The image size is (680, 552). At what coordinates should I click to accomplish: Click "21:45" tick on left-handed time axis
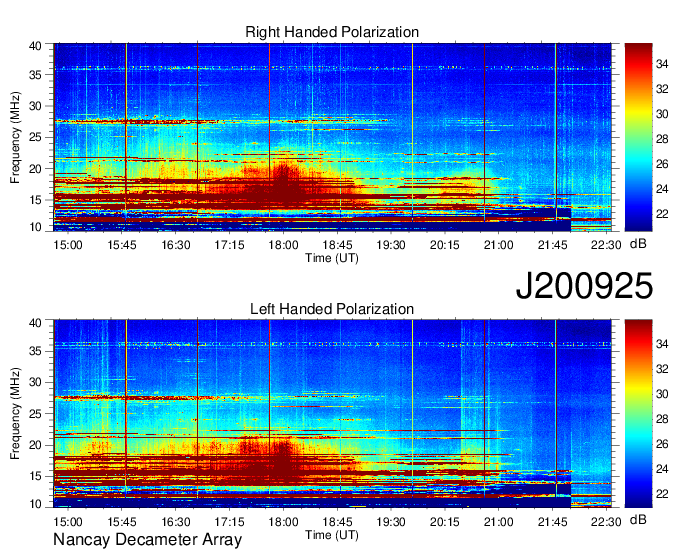(552, 522)
